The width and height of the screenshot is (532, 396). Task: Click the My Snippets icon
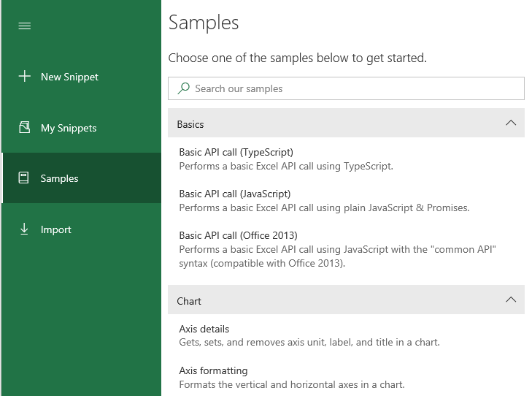pos(24,128)
